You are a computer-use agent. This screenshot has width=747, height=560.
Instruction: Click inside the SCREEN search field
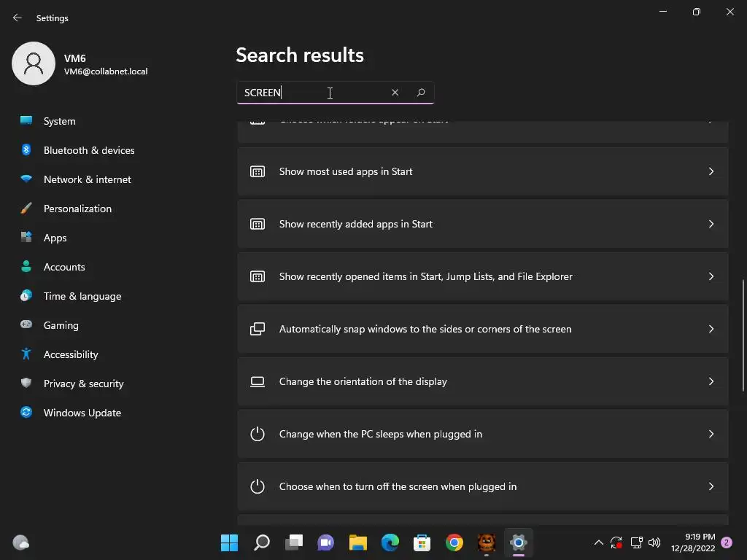pyautogui.click(x=314, y=93)
